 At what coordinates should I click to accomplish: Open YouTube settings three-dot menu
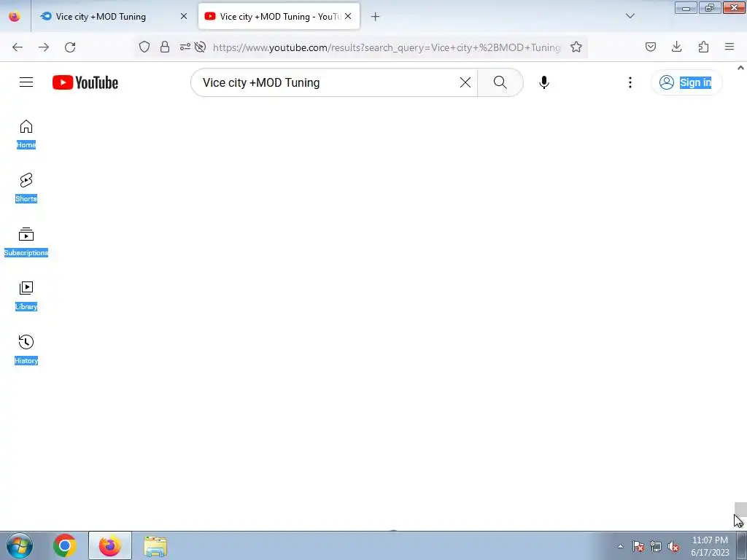point(630,82)
